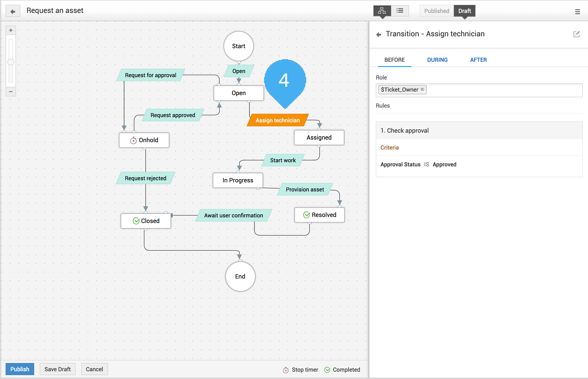Select the Provision asset transition
The height and width of the screenshot is (379, 588).
[x=305, y=189]
